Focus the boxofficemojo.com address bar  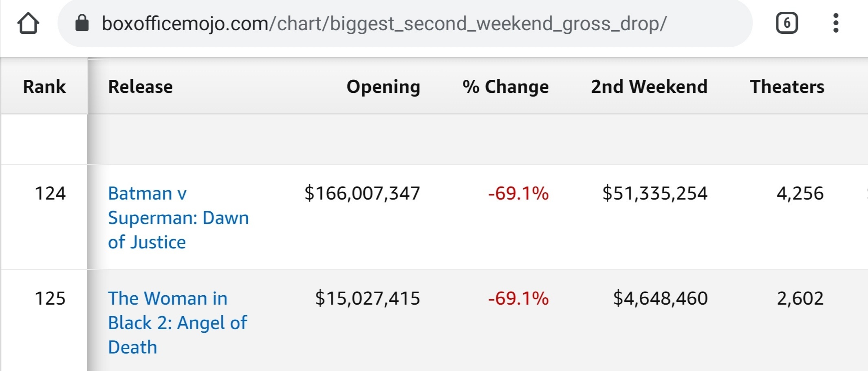coord(405,23)
